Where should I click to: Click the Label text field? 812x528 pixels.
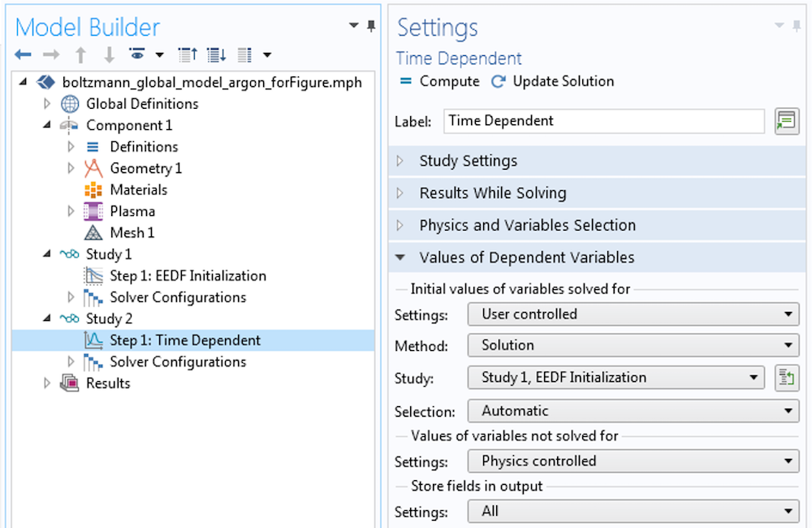[x=604, y=121]
